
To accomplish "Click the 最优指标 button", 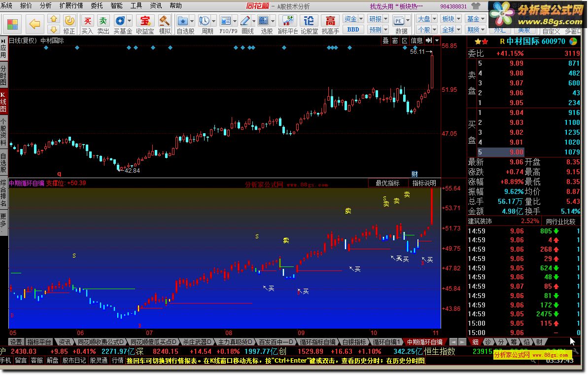I will [387, 183].
